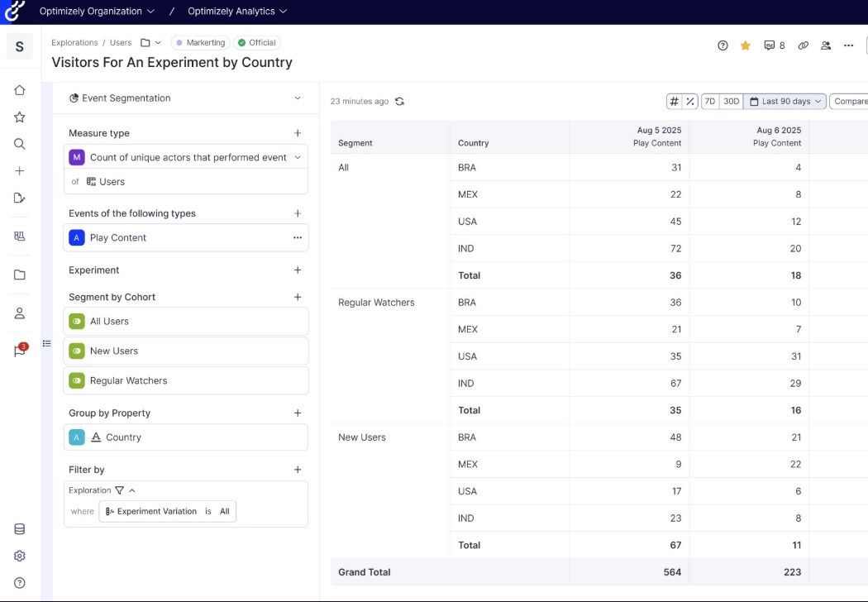The height and width of the screenshot is (602, 868).
Task: Toggle the Regular Watchers cohort segment
Action: 77,381
